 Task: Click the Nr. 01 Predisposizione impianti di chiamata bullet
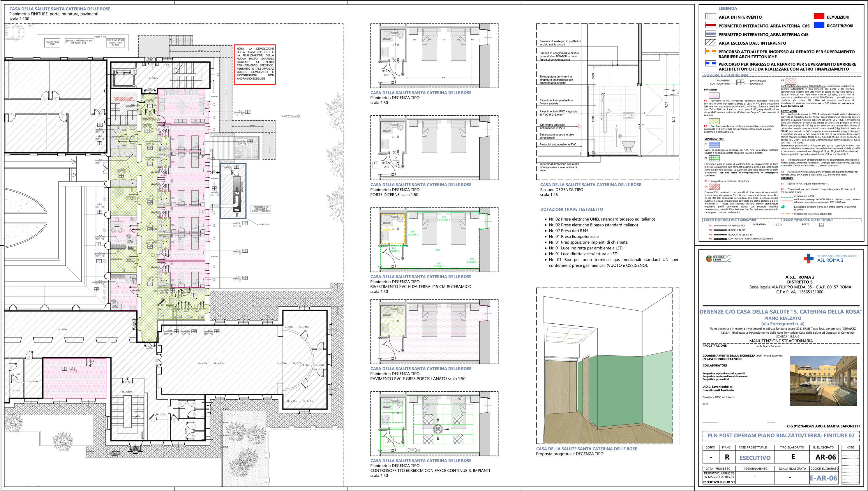(x=588, y=242)
